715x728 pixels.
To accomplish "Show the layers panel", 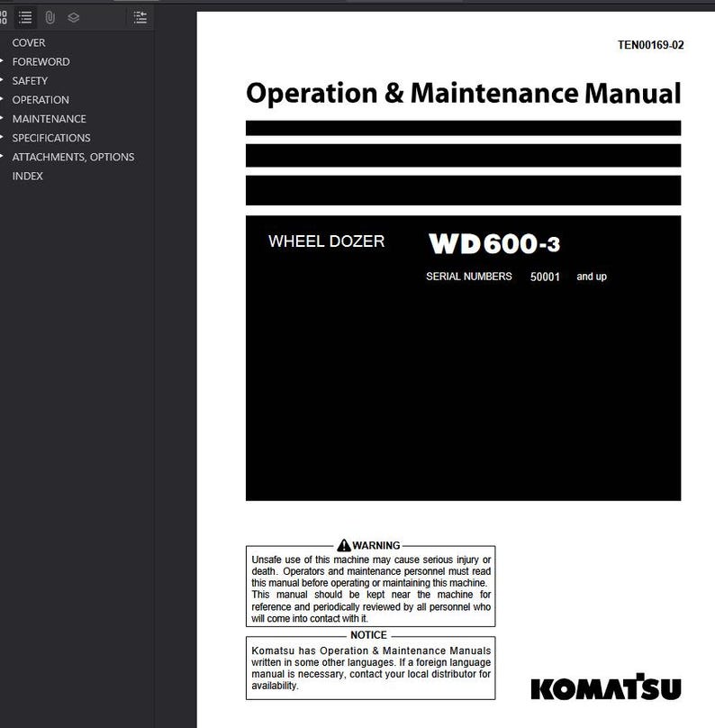I will click(x=73, y=18).
